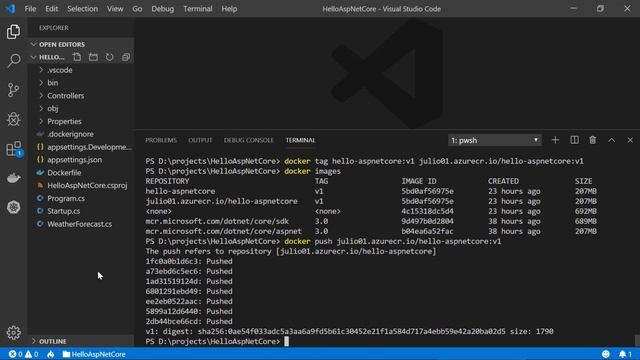Click the terminal prompt input line
The image size is (640, 360).
[217, 341]
